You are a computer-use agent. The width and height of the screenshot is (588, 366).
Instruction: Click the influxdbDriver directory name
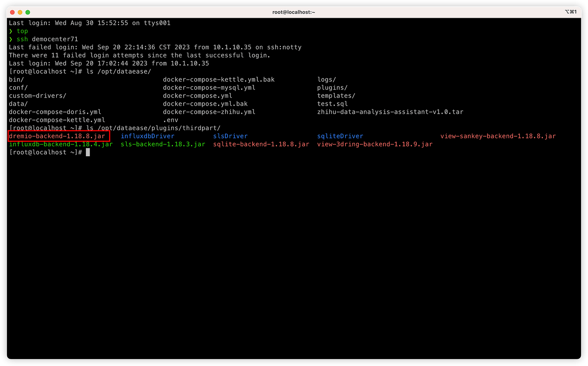[147, 136]
